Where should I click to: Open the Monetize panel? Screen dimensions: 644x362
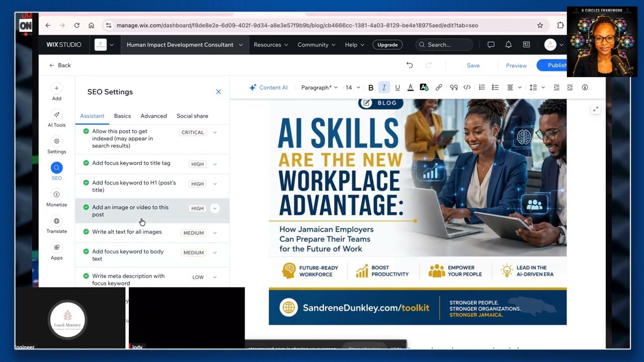(x=56, y=199)
